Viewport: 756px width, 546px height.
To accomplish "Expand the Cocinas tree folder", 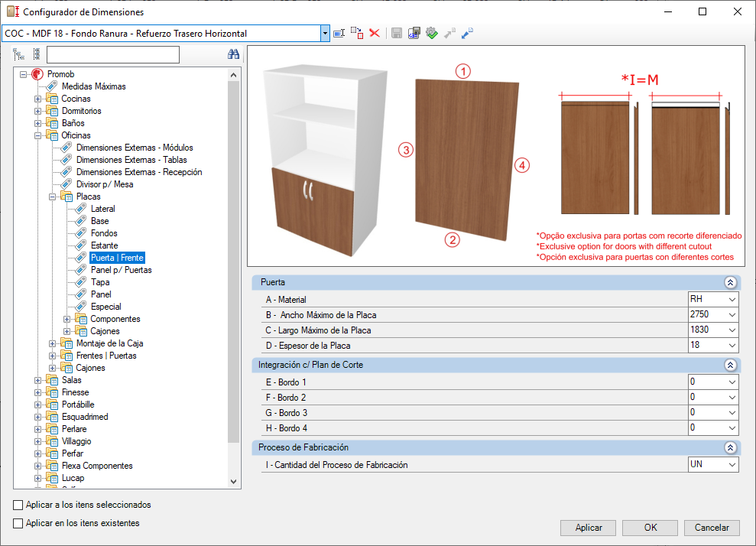I will (x=37, y=99).
